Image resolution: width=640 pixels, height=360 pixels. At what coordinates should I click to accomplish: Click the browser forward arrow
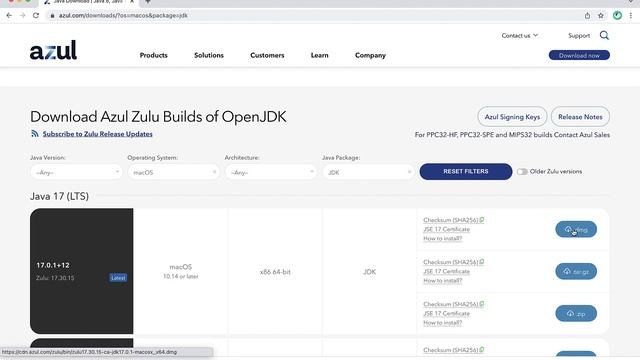[x=22, y=16]
